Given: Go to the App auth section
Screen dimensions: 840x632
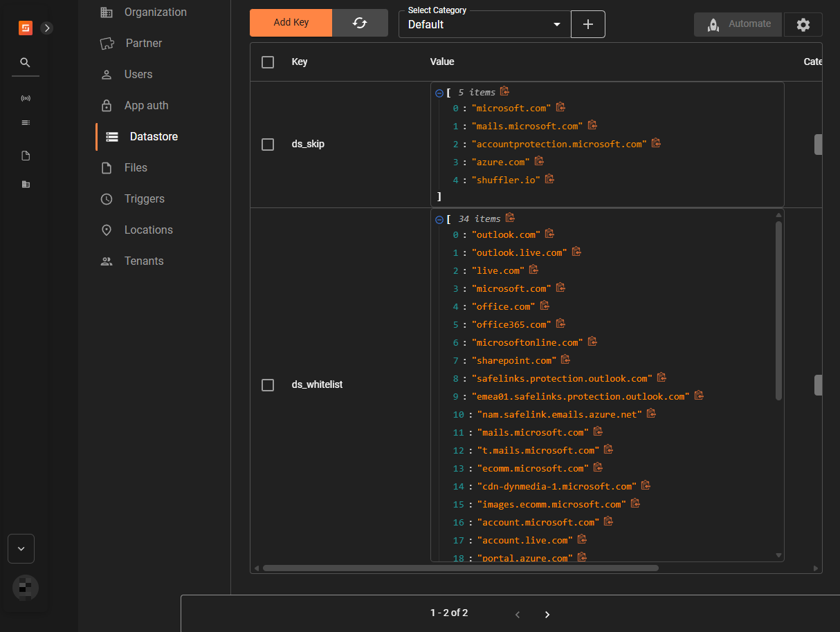Looking at the screenshot, I should (x=146, y=106).
